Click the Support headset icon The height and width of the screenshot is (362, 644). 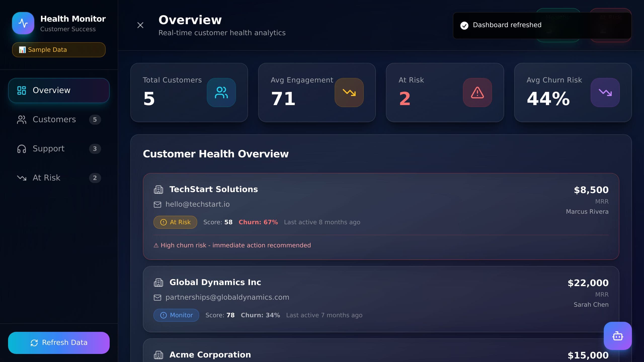[22, 149]
